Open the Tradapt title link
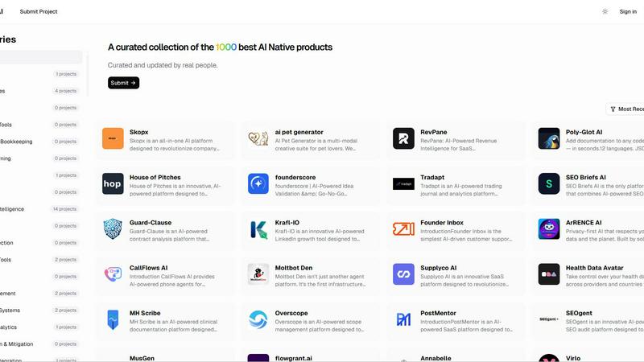 [432, 177]
